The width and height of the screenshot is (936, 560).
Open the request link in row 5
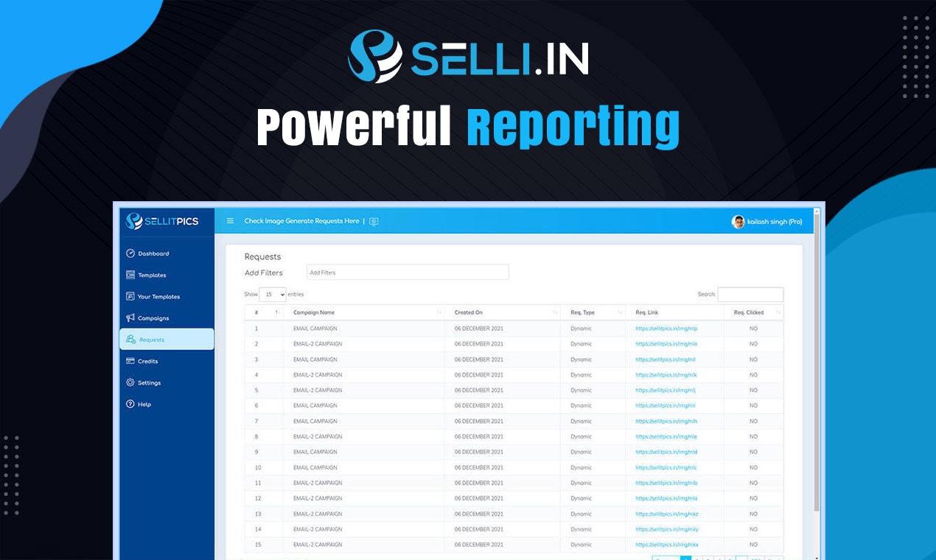coord(666,391)
